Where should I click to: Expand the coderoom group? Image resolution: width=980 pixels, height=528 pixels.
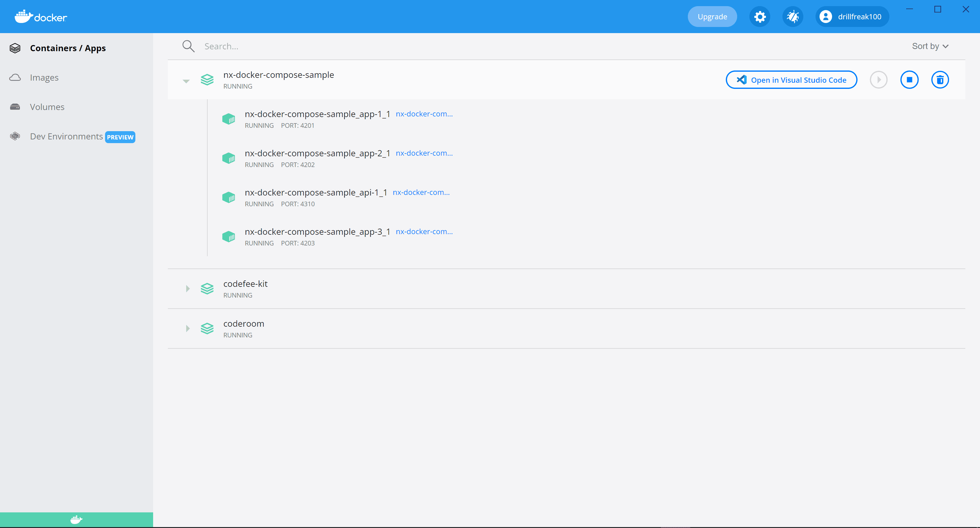coord(187,328)
